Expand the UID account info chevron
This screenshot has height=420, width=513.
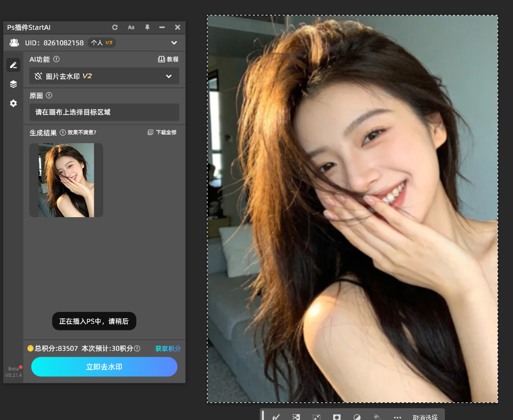[174, 43]
